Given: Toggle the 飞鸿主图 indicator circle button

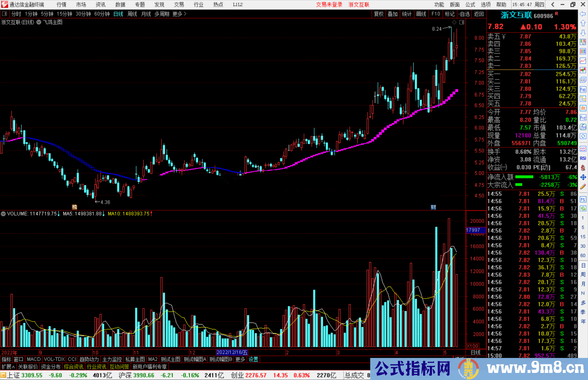Looking at the screenshot, I should coord(39,22).
